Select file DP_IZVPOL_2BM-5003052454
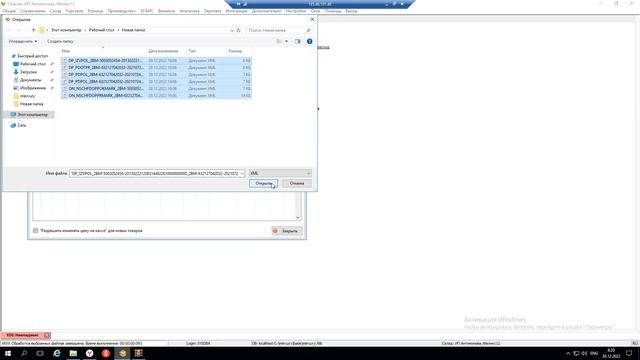Image resolution: width=640 pixels, height=360 pixels. [156, 60]
